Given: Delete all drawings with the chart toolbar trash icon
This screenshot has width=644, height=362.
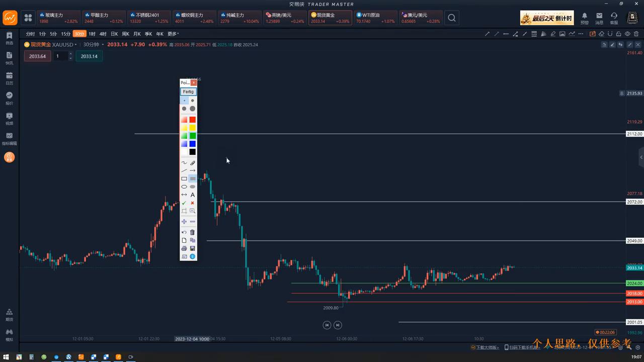Looking at the screenshot, I should pos(636,34).
